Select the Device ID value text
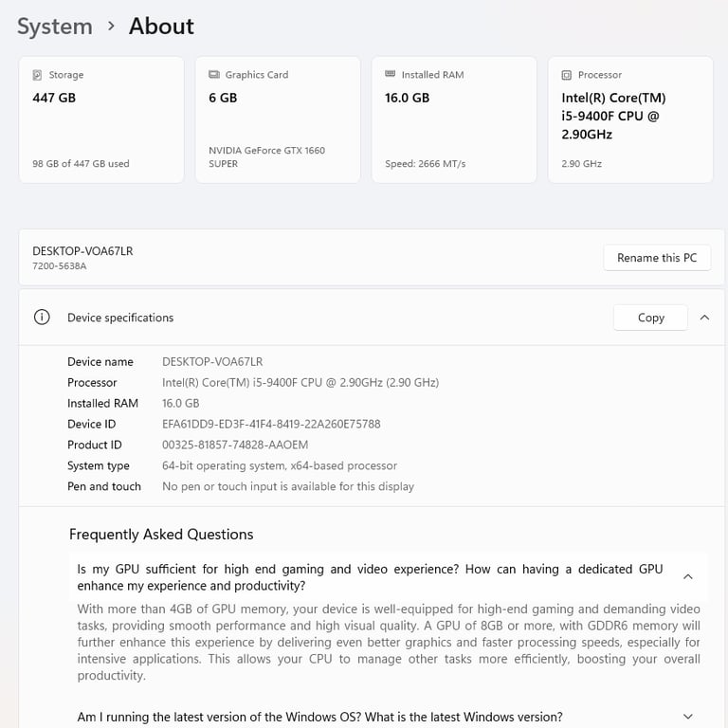 coord(271,424)
